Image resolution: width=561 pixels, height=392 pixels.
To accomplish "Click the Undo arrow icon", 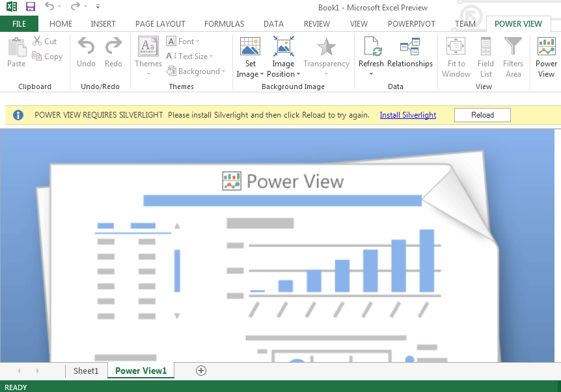I will click(86, 47).
